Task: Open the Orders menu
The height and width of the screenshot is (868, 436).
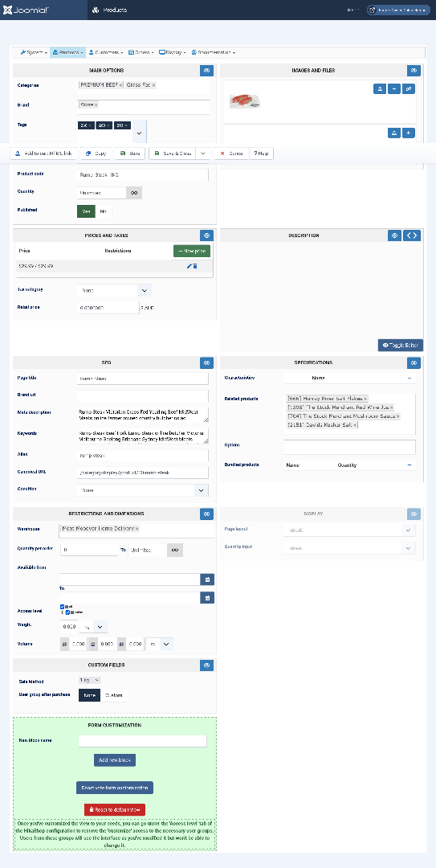Action: click(x=141, y=52)
